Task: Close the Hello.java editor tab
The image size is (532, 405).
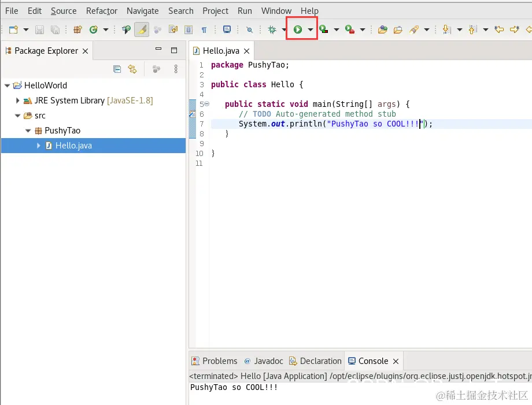Action: click(247, 51)
